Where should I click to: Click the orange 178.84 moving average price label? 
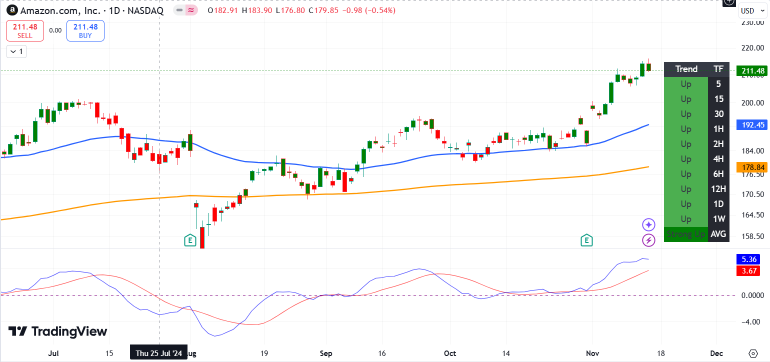(x=751, y=167)
